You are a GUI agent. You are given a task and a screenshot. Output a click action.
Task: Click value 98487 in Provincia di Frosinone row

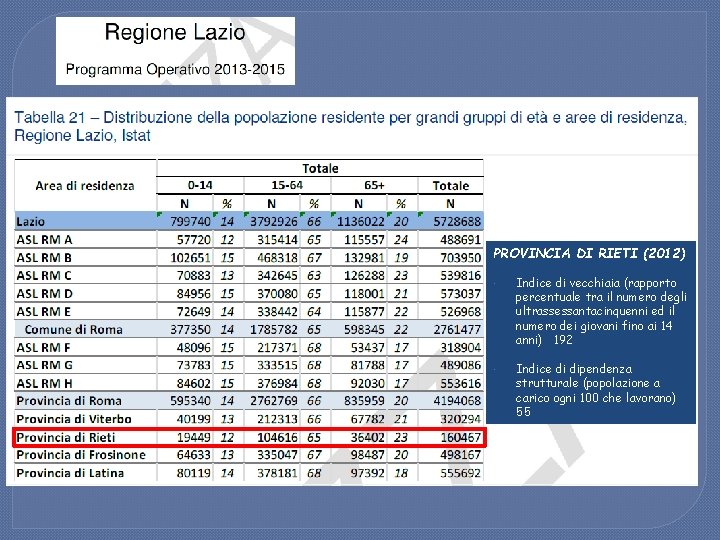pos(367,455)
